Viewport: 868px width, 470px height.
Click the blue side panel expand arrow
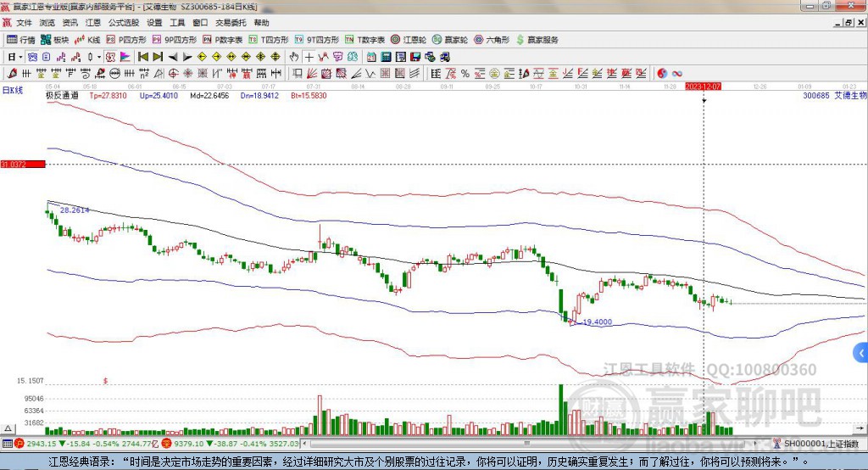pos(861,353)
